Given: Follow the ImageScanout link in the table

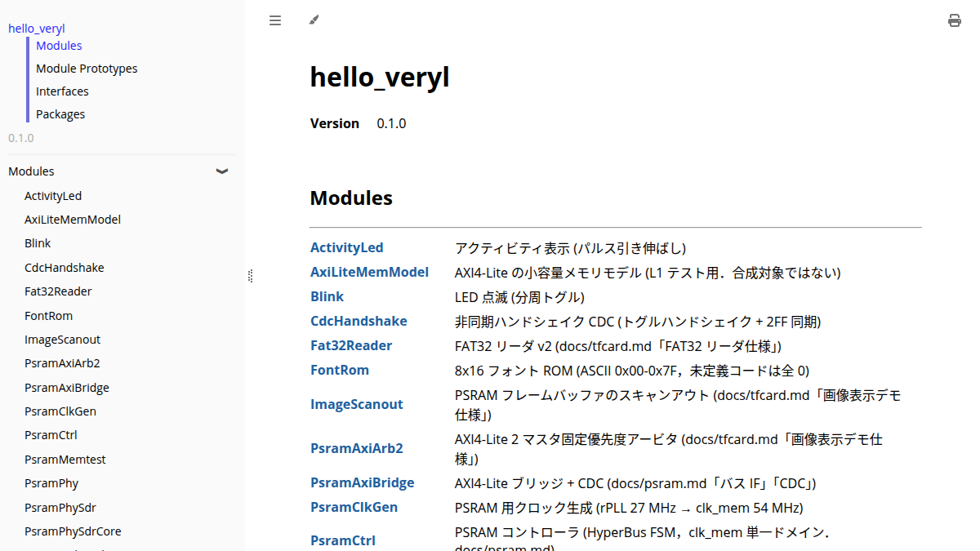Looking at the screenshot, I should pos(357,404).
